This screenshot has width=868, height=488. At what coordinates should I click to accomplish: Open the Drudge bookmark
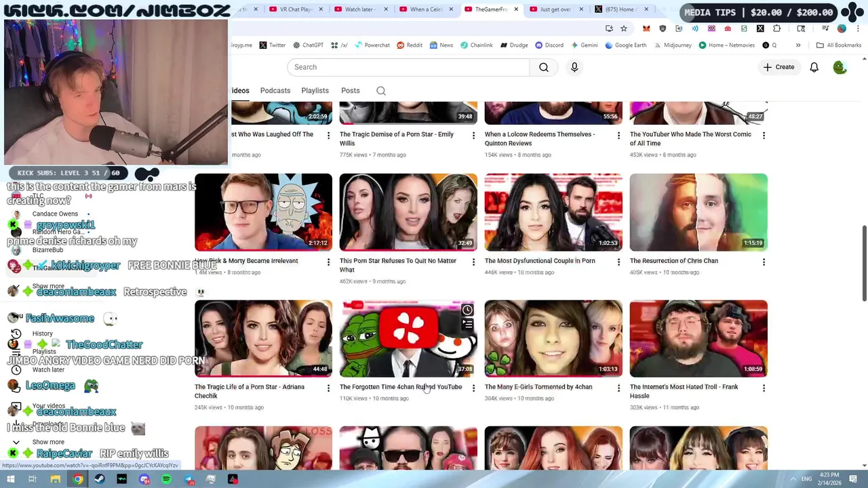pyautogui.click(x=515, y=45)
